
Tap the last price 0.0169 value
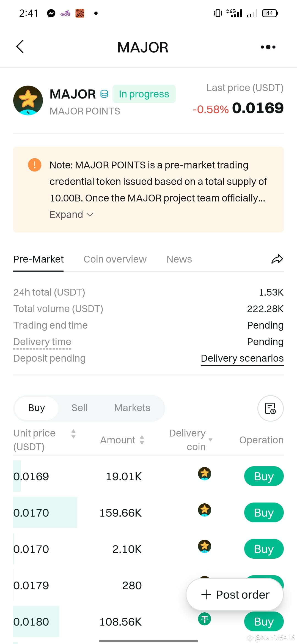point(258,108)
